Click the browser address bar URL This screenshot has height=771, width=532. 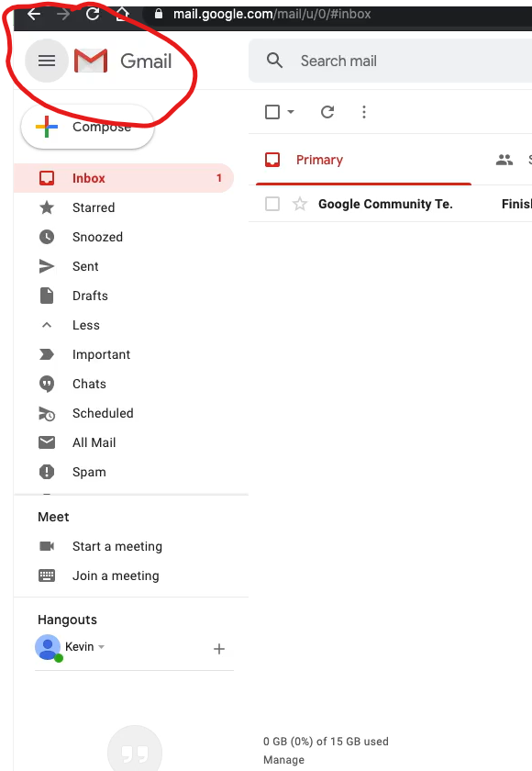pos(272,14)
